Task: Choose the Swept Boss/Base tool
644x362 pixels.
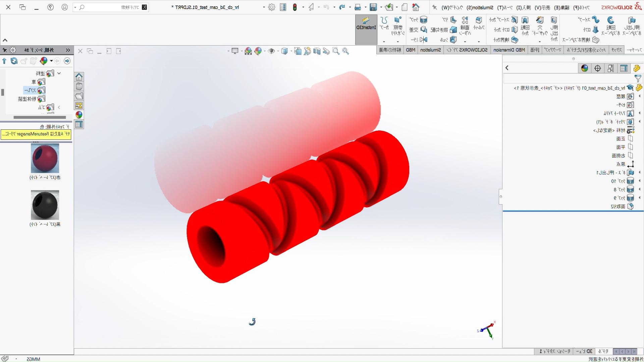Action: coord(589,20)
